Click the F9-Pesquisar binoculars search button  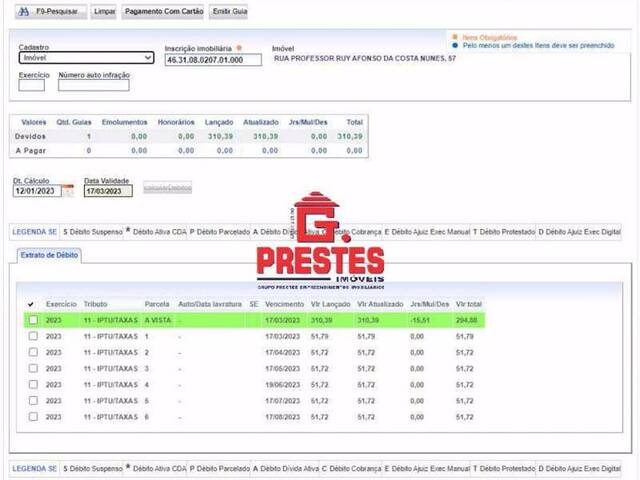[x=46, y=12]
